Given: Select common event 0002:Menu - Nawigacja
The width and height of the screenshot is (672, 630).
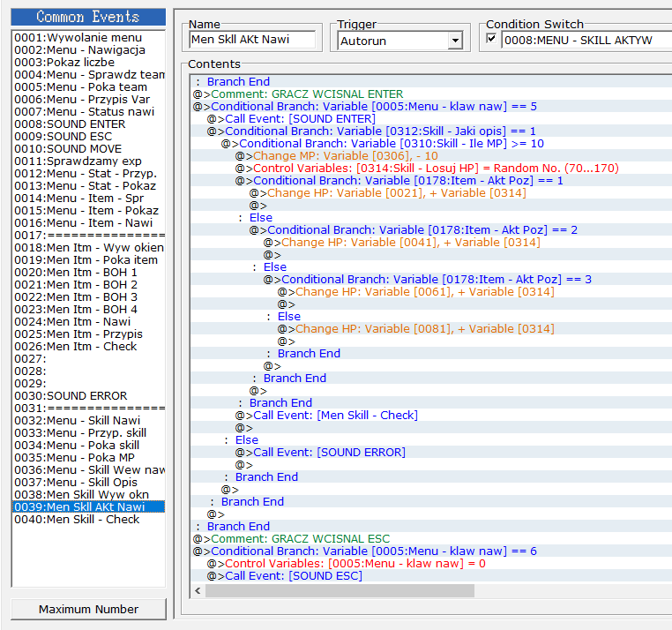Looking at the screenshot, I should 88,50.
